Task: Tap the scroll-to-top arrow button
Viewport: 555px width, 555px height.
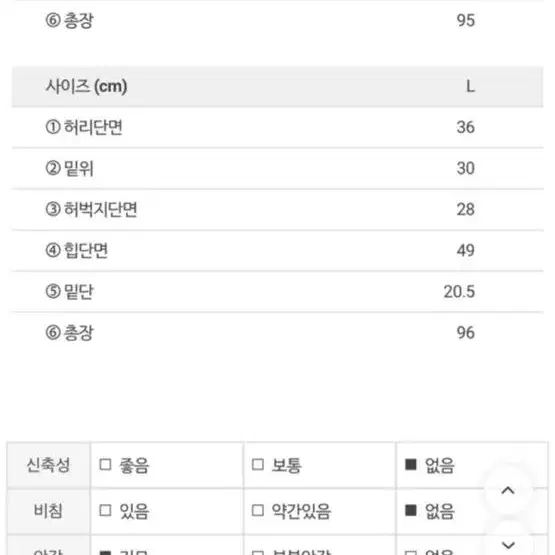Action: click(x=508, y=491)
